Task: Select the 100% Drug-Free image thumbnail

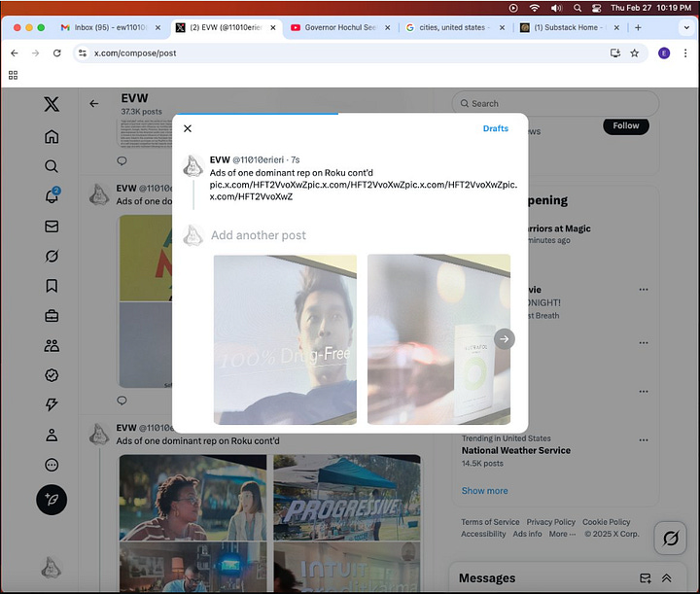Action: click(285, 339)
